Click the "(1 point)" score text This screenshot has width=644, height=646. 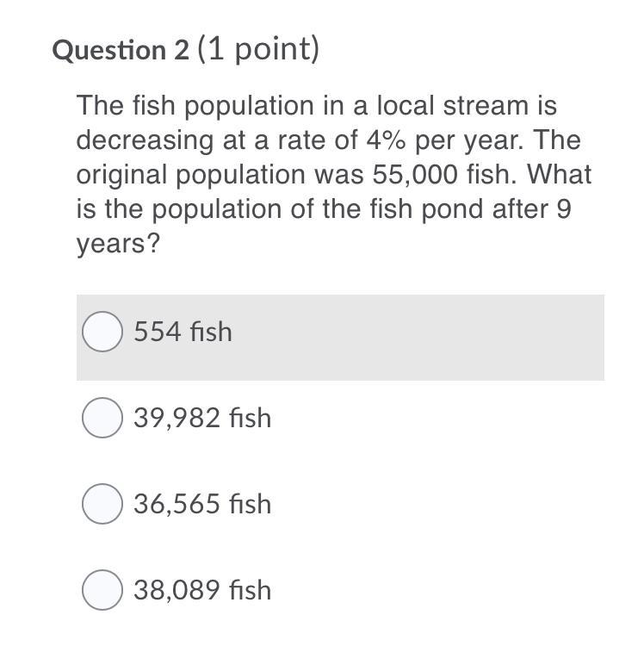258,49
